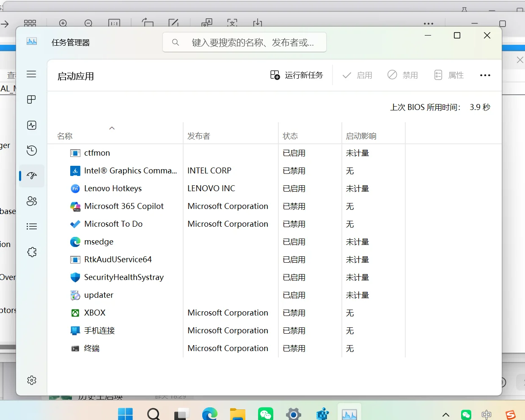Click the sort direction chevron above 名称

coord(112,128)
